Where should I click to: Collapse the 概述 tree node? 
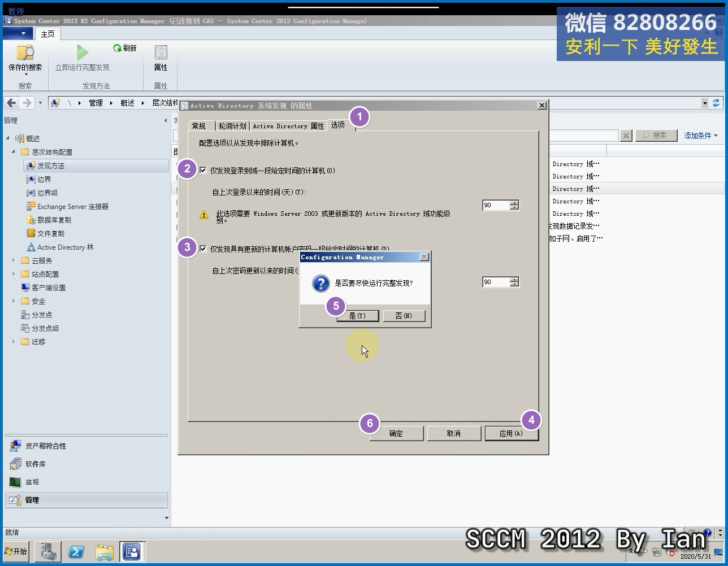(x=8, y=138)
